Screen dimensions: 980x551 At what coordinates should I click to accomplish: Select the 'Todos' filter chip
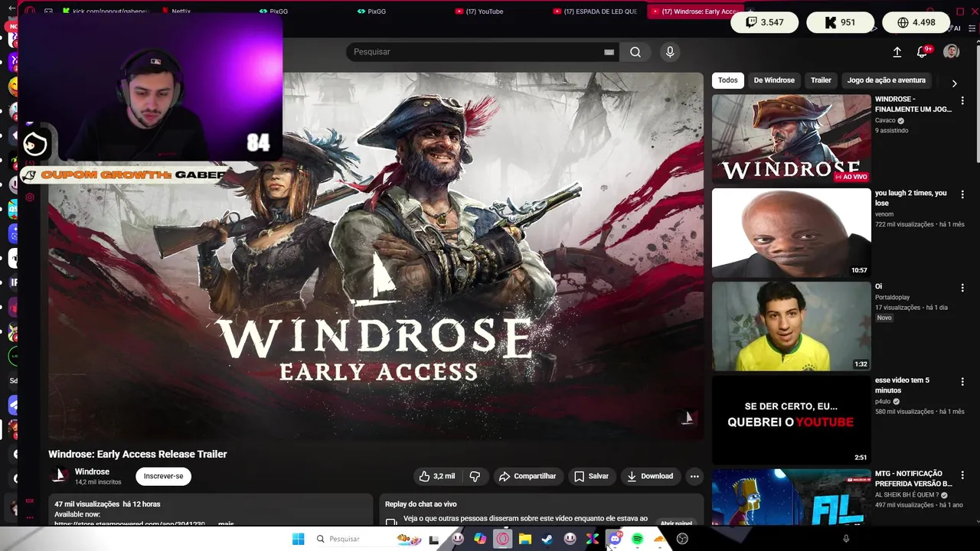point(728,80)
